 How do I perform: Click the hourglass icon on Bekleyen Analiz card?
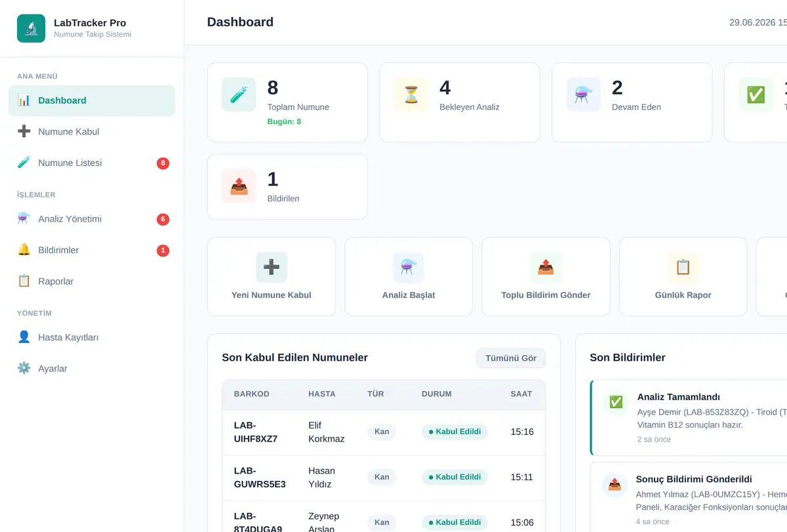coord(411,94)
